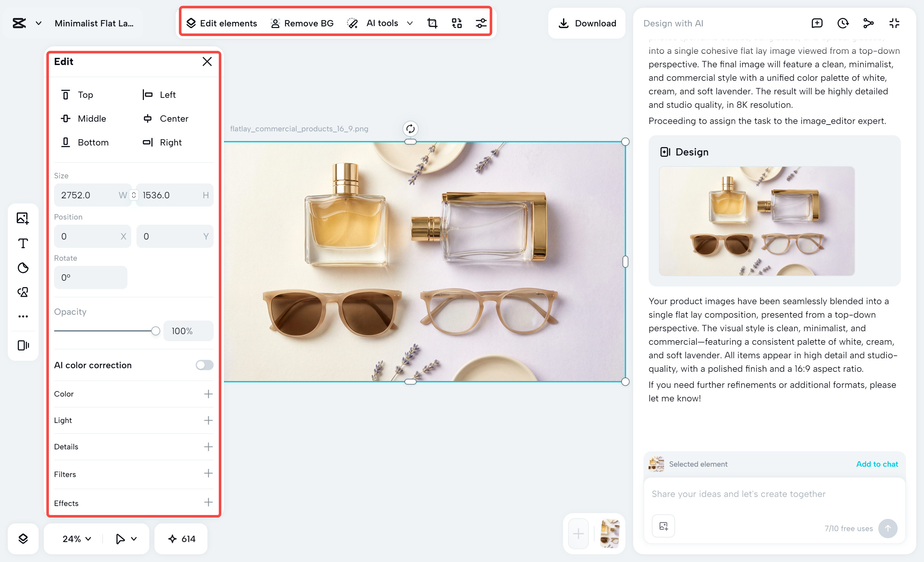Image resolution: width=924 pixels, height=562 pixels.
Task: Click the Download button
Action: pos(587,23)
